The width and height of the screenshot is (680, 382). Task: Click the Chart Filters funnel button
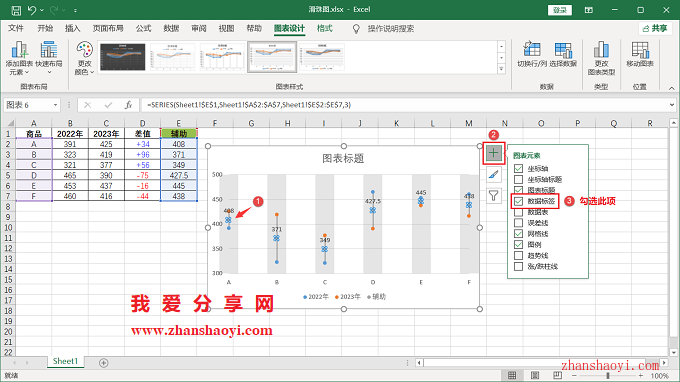[x=494, y=196]
